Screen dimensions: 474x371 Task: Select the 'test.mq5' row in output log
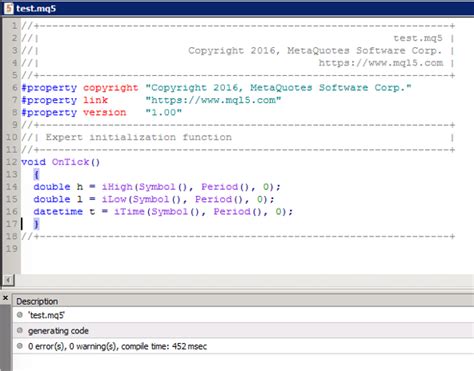click(x=243, y=315)
